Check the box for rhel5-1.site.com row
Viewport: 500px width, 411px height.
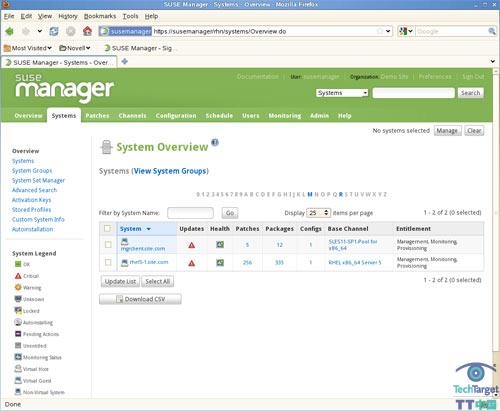pyautogui.click(x=108, y=262)
